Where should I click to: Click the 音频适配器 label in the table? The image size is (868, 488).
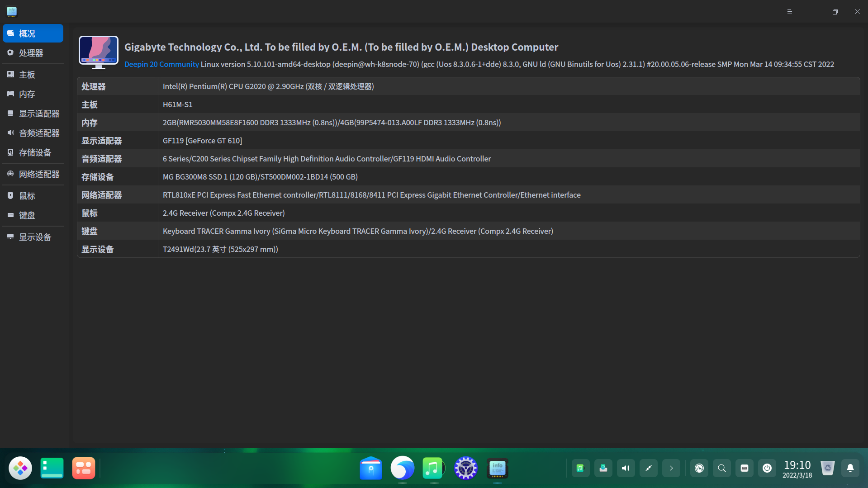point(102,159)
